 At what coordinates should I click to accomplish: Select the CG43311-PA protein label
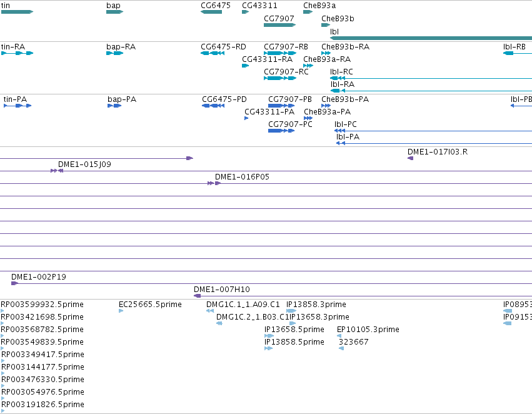click(x=269, y=112)
